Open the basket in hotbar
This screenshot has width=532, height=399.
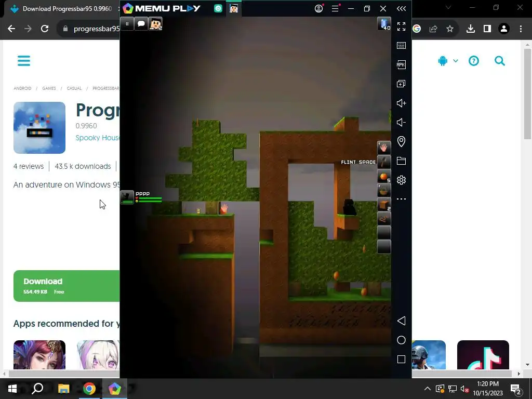click(384, 191)
